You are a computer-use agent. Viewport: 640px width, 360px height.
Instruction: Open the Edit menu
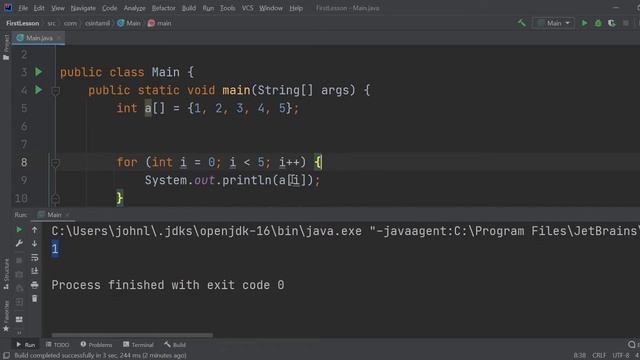pyautogui.click(x=39, y=8)
